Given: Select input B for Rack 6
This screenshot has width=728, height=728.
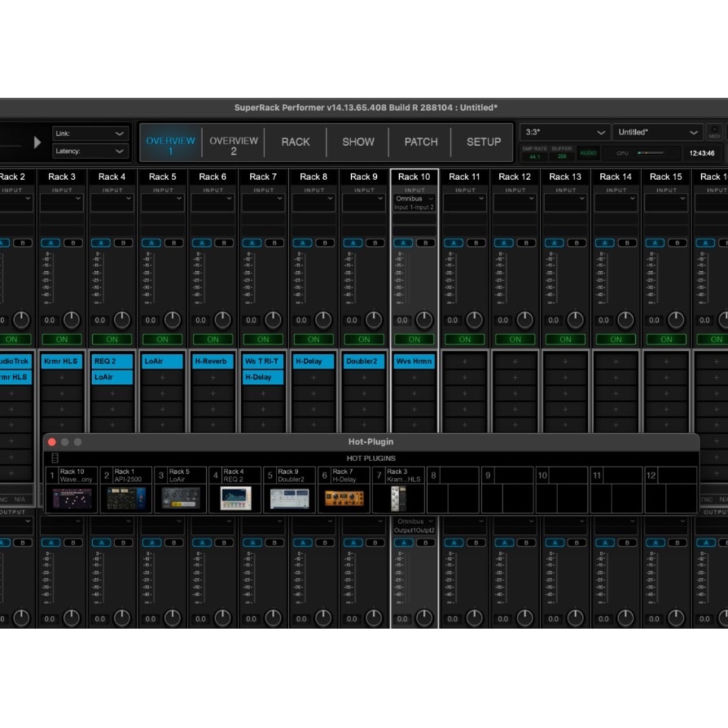Looking at the screenshot, I should point(224,243).
